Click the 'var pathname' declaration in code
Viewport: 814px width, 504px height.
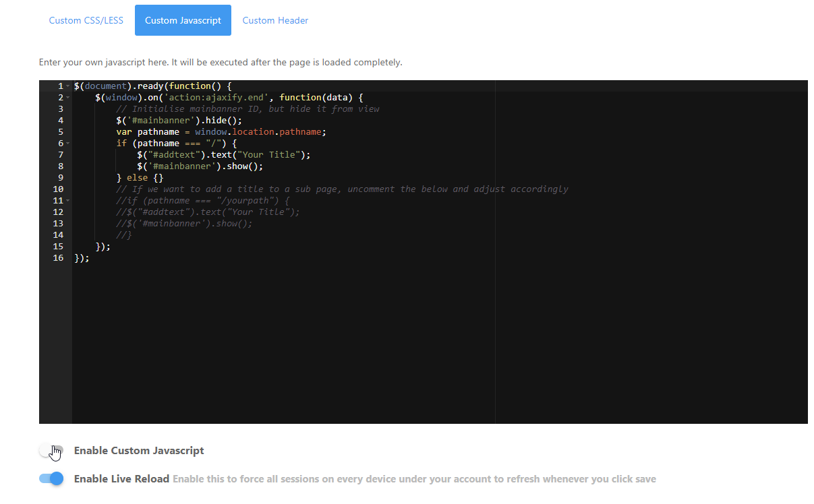click(x=148, y=132)
